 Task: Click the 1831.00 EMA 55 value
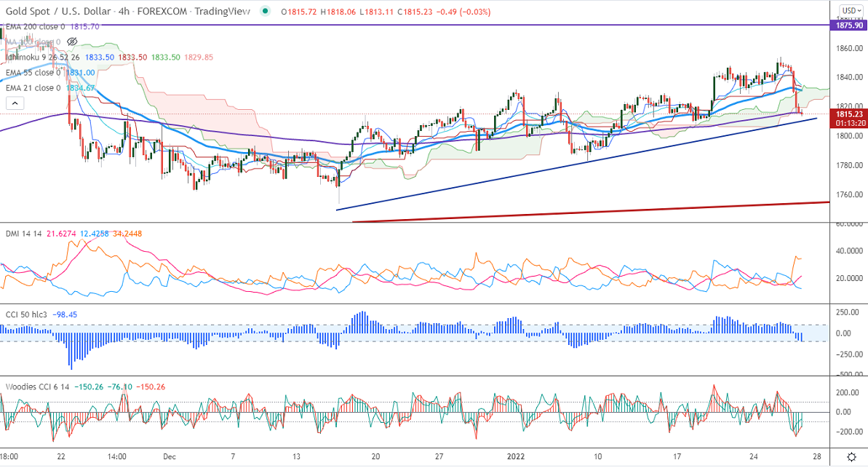pos(80,73)
